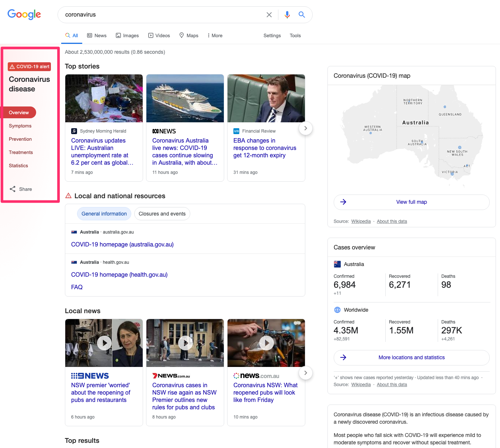Open Statistics in the sidebar

(18, 166)
